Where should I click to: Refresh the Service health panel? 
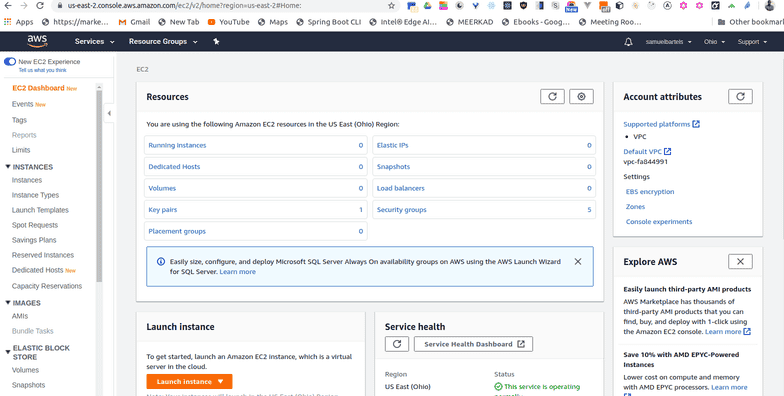397,344
